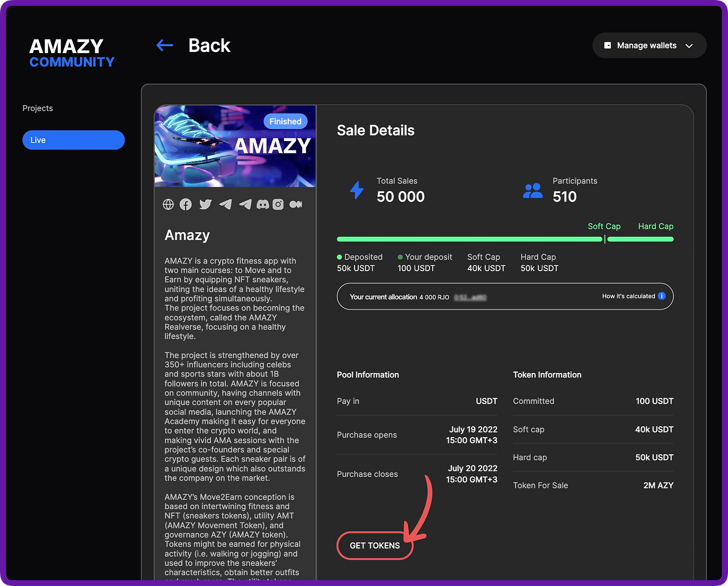Open Amazy's Facebook page icon
Image resolution: width=728 pixels, height=586 pixels.
tap(186, 205)
